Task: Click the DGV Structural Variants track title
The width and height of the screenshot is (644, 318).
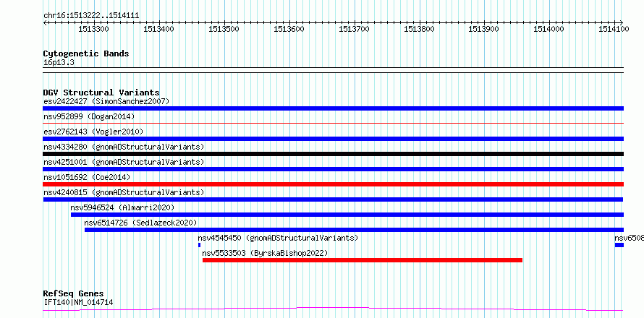Action: coord(101,93)
